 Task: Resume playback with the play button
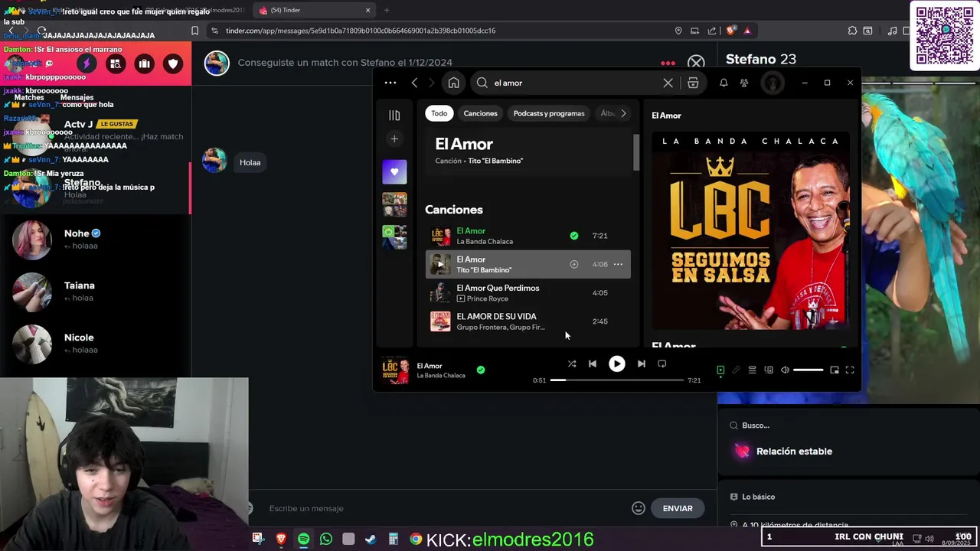(x=616, y=364)
